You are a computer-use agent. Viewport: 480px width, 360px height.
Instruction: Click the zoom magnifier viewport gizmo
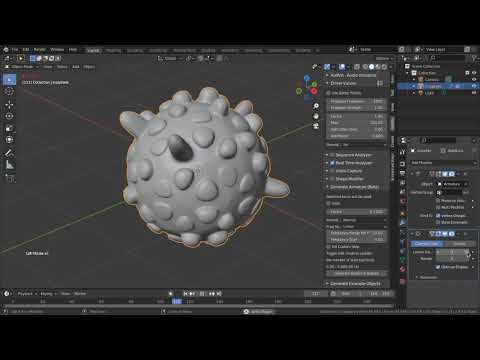pyautogui.click(x=316, y=106)
